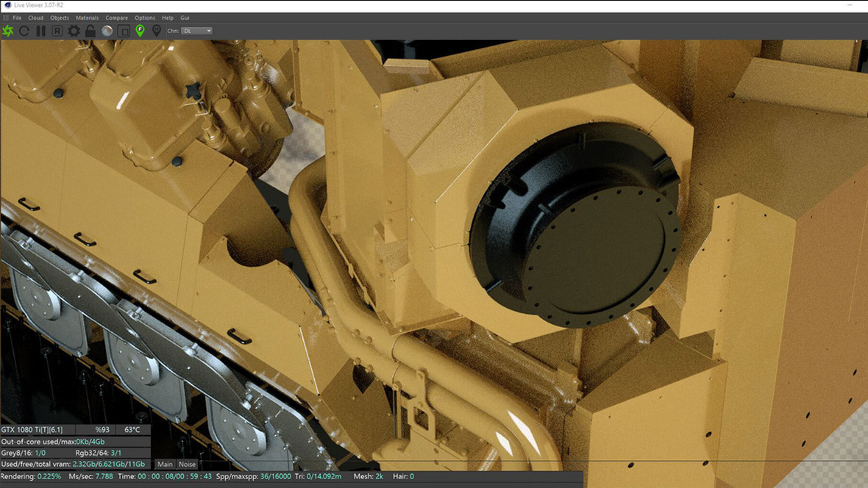The width and height of the screenshot is (868, 488).
Task: Open the render settings gear icon
Action: (74, 31)
